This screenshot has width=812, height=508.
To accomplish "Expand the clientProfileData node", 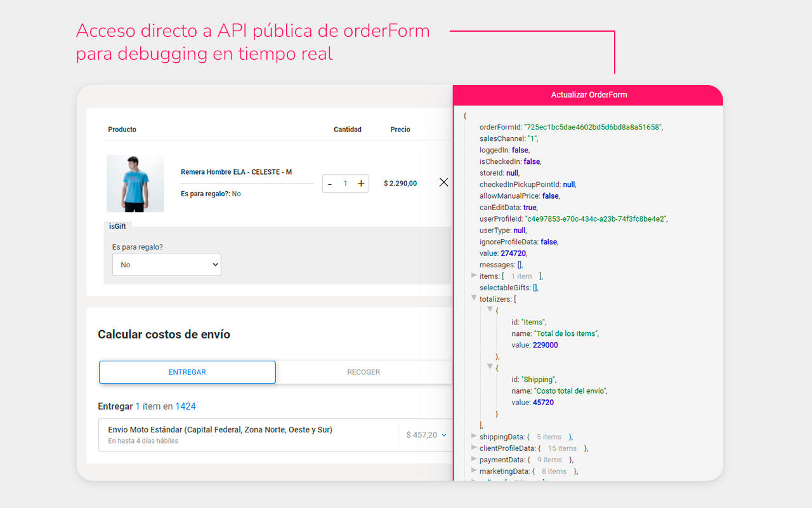I will [x=474, y=448].
